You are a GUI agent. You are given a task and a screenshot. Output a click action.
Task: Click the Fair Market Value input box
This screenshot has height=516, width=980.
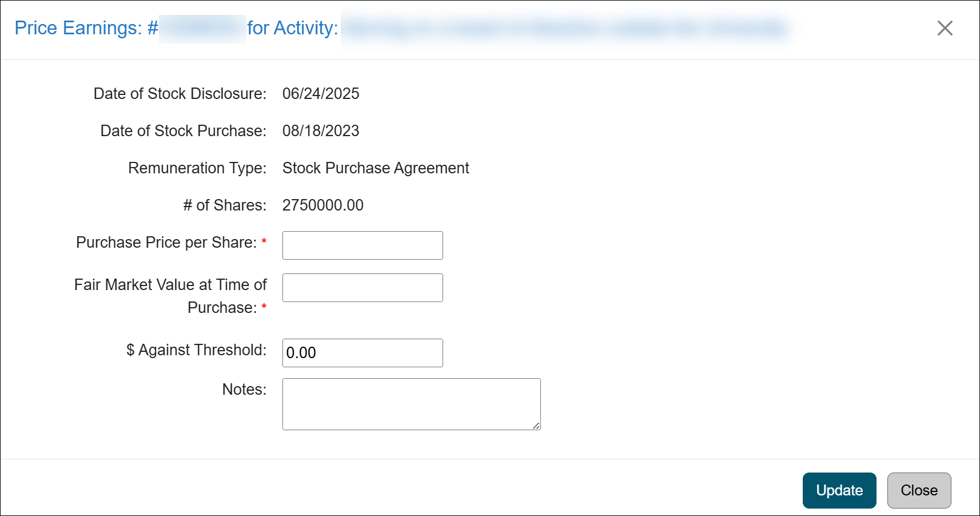362,288
